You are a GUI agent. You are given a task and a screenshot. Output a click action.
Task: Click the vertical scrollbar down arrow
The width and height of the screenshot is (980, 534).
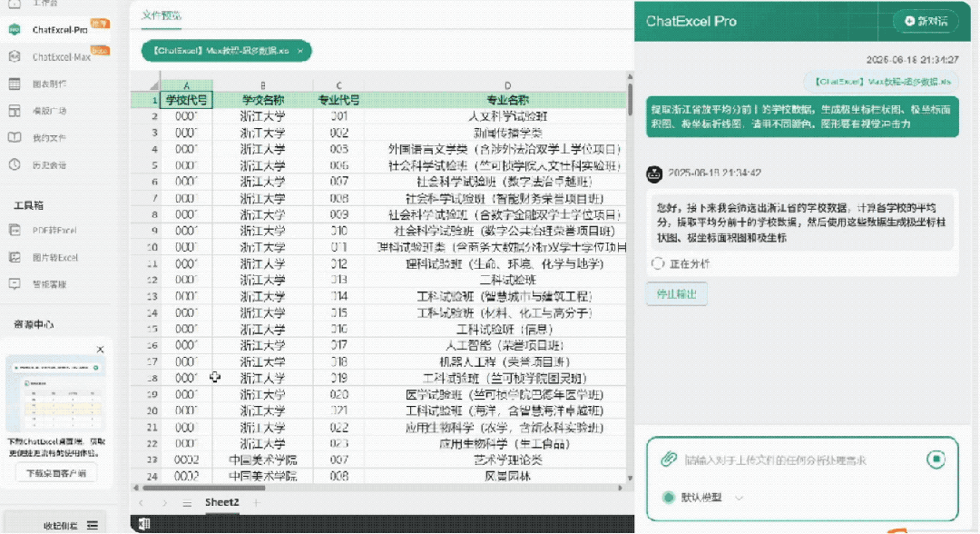point(630,478)
